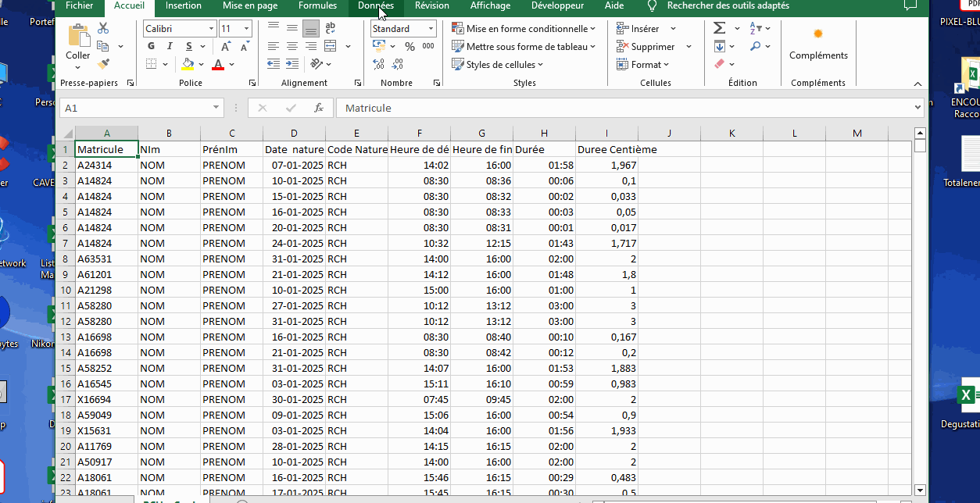Click the increase font size icon

click(x=227, y=47)
